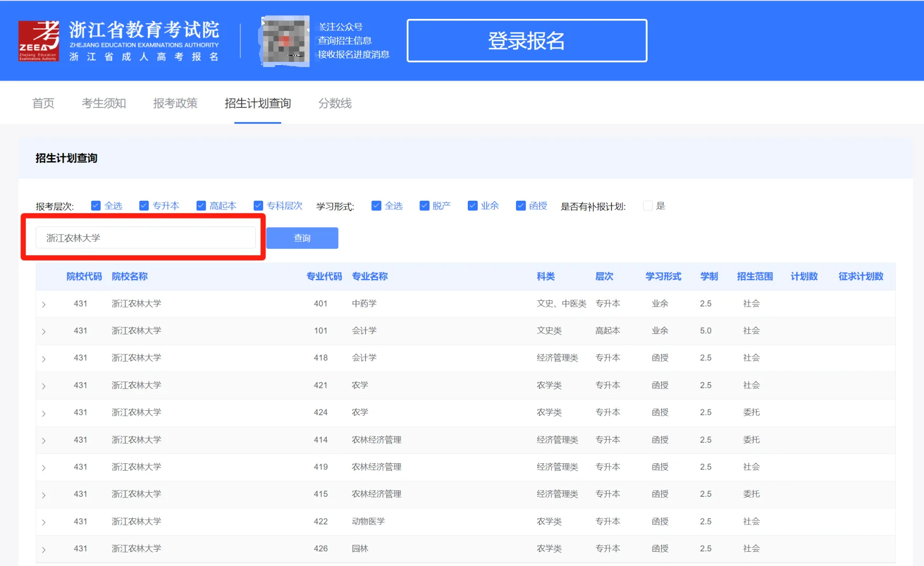The image size is (924, 566).
Task: Click the 园林 major name cell
Action: [360, 549]
